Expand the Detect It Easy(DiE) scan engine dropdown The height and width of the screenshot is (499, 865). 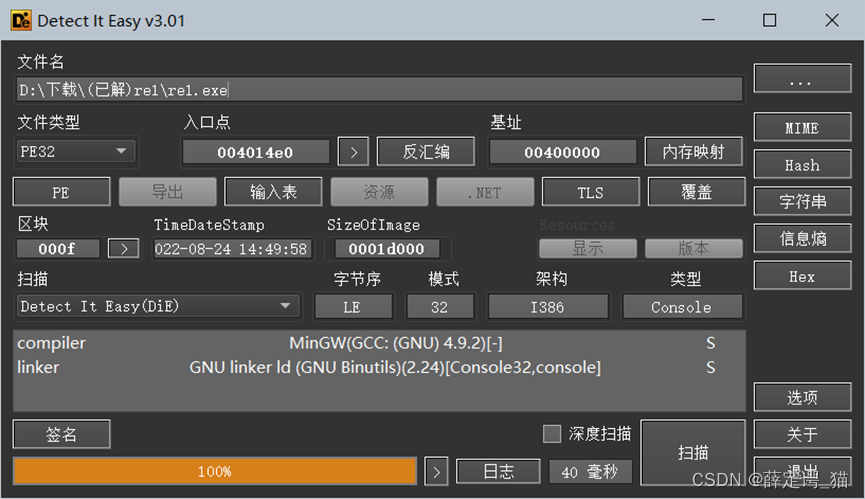[158, 306]
